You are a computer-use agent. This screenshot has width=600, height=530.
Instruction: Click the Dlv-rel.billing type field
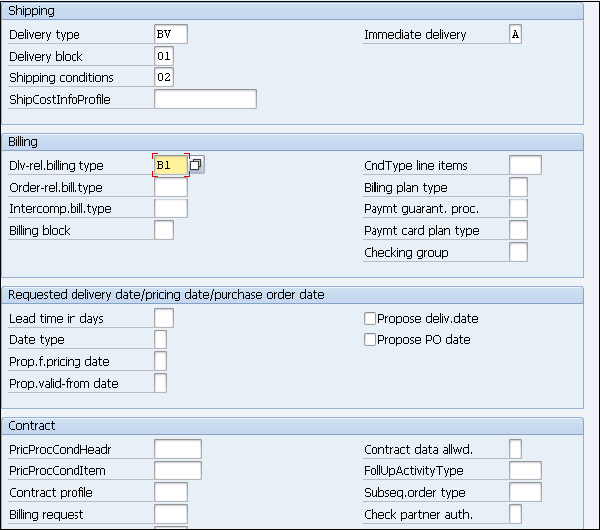point(170,165)
